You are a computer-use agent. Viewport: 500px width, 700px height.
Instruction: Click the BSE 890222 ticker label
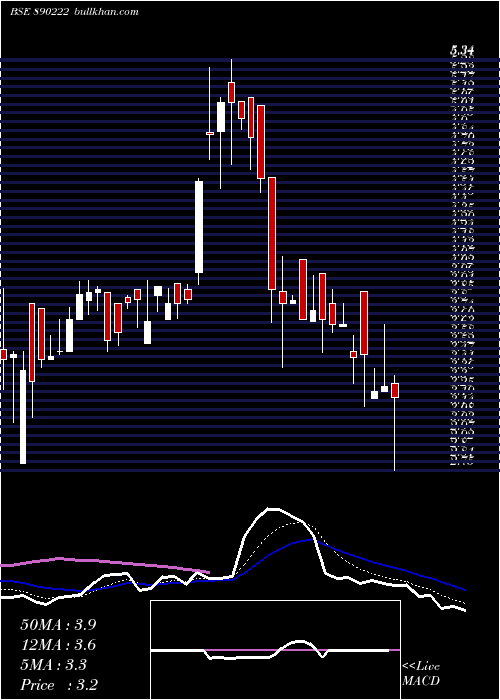click(39, 12)
